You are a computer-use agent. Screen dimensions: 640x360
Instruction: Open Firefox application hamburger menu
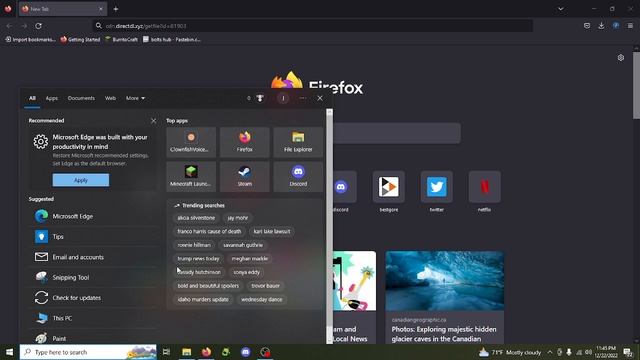coord(630,26)
